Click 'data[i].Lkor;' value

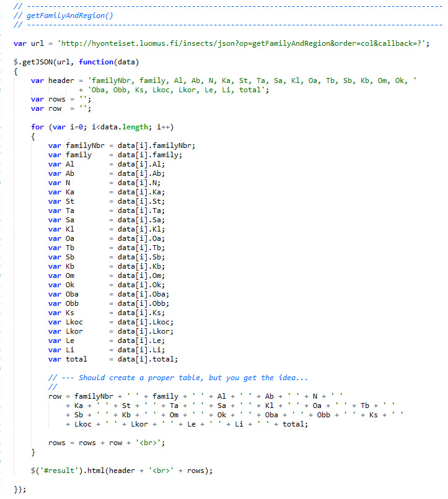(146, 331)
